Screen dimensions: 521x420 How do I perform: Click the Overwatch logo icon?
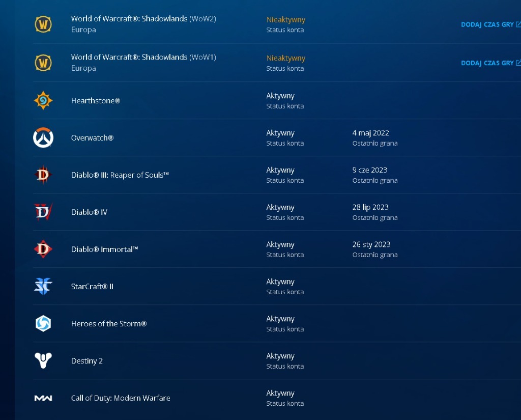click(x=43, y=137)
